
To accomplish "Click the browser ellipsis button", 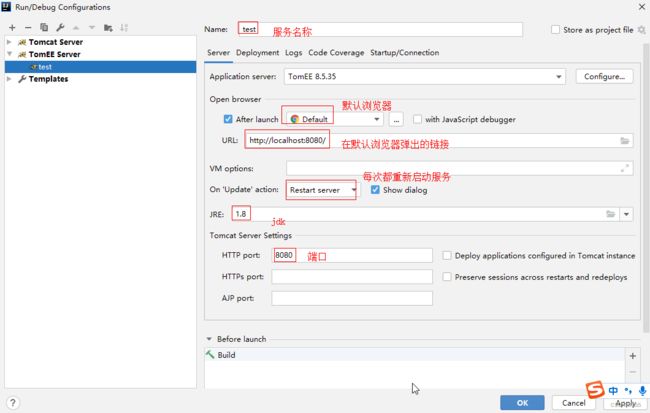I will [396, 119].
